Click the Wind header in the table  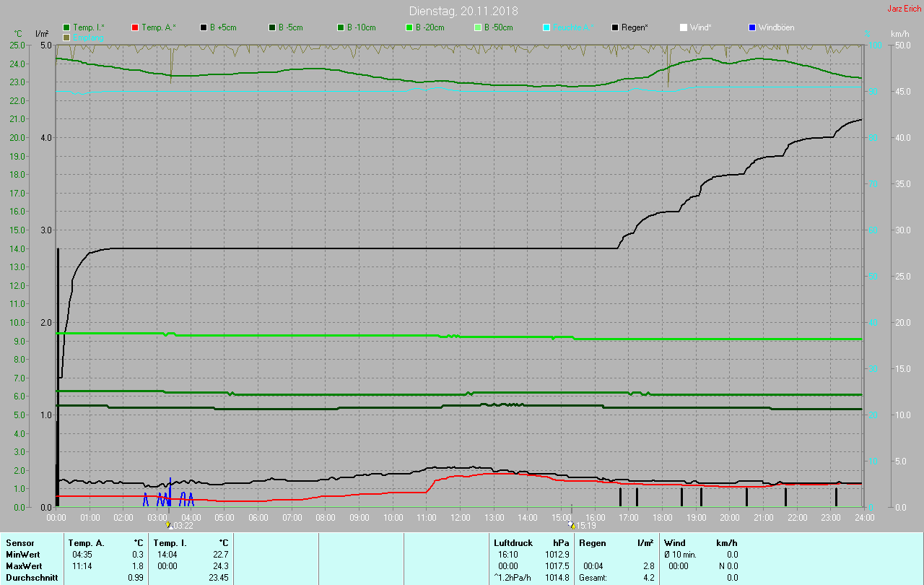coord(674,543)
